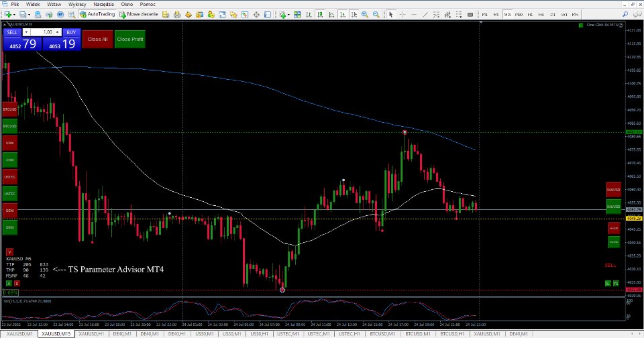Screen dimensions: 644x338
Task: Switch timeframe to M1
Action: coord(484,14)
